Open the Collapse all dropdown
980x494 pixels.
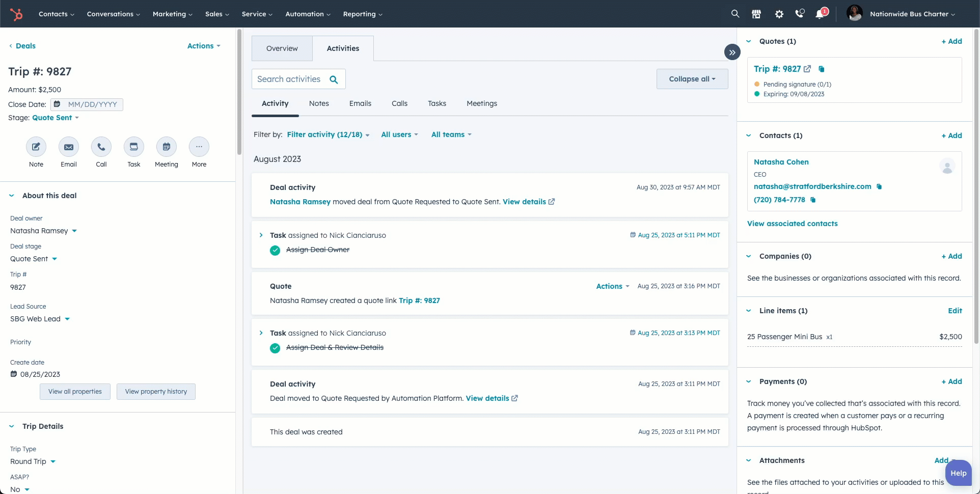coord(692,79)
